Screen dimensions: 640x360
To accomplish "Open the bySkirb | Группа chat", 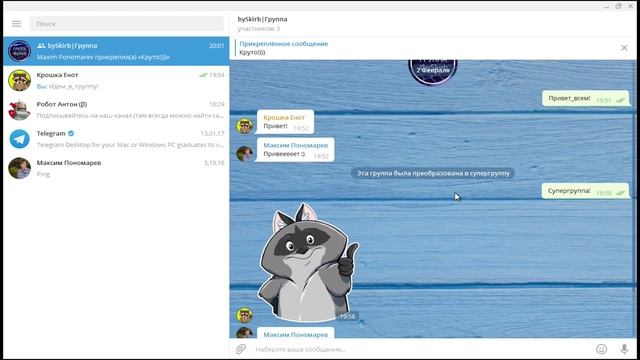I will (x=116, y=51).
